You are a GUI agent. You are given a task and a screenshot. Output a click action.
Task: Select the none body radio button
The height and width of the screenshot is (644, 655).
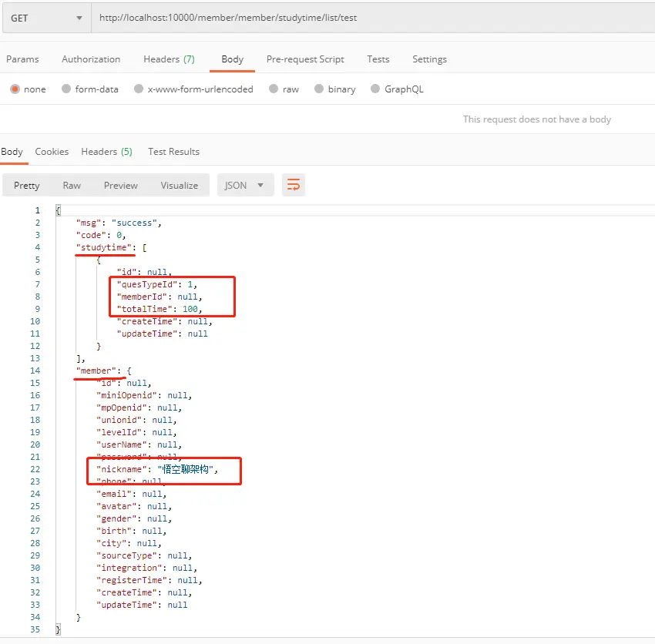15,89
